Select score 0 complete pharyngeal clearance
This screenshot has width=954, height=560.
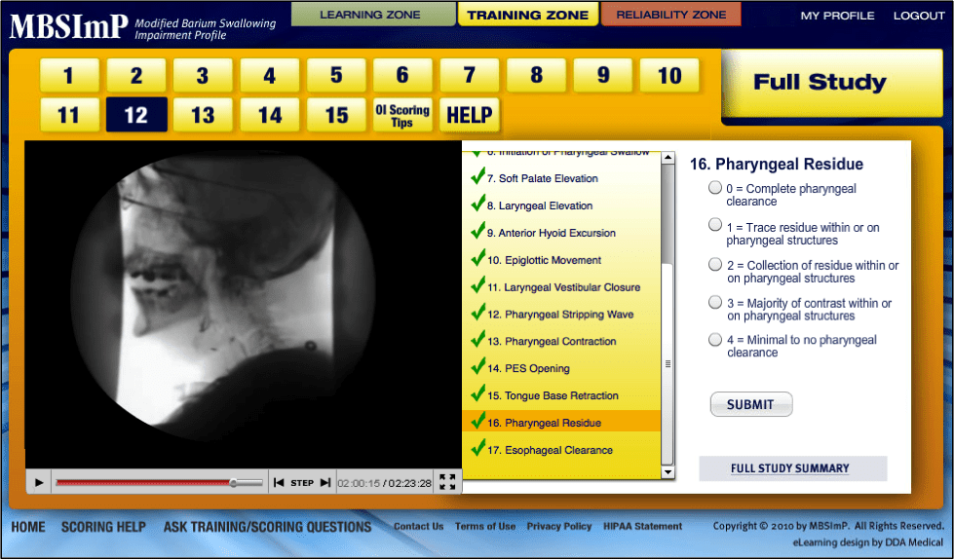pyautogui.click(x=715, y=188)
